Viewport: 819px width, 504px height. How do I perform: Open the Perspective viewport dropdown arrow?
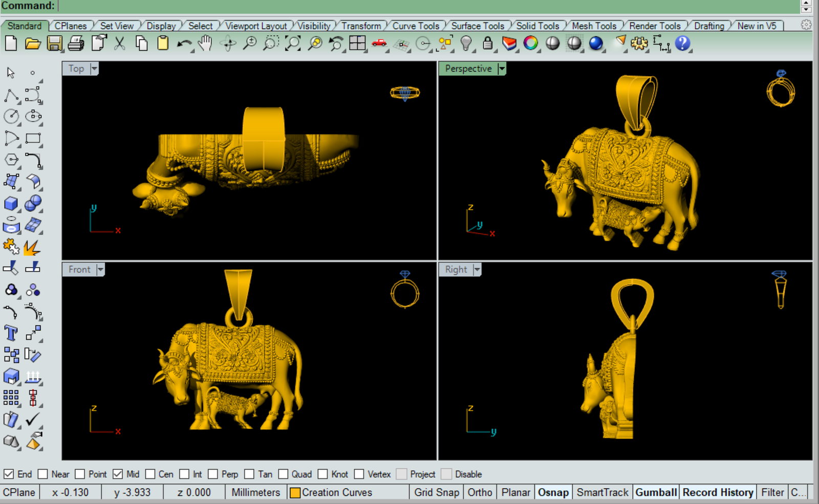tap(502, 69)
